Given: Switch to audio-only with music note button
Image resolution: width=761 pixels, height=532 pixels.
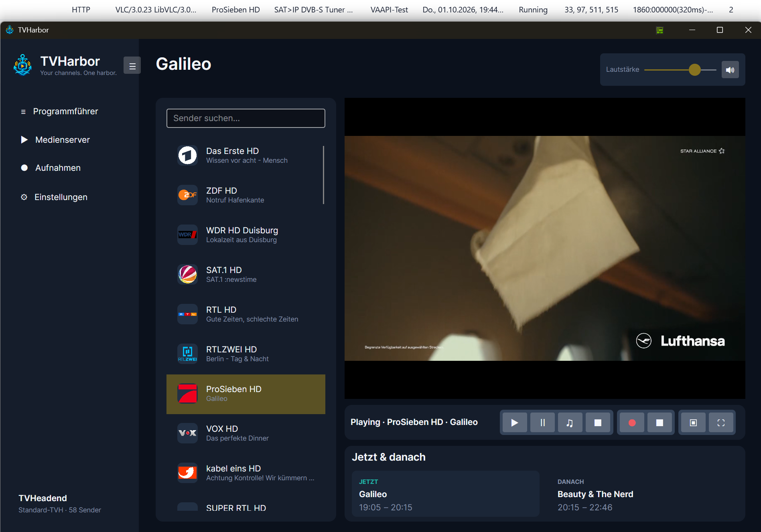Looking at the screenshot, I should click(570, 423).
